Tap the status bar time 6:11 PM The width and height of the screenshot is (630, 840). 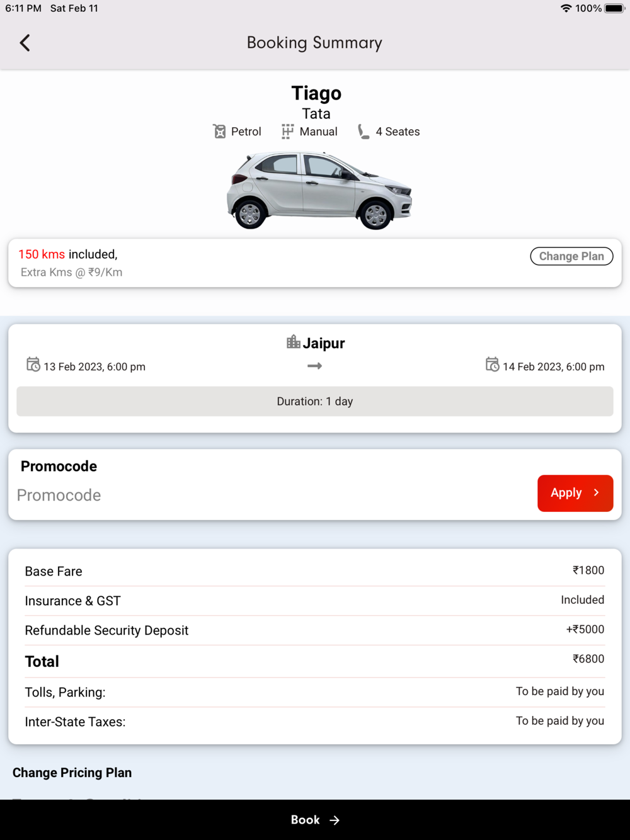pyautogui.click(x=23, y=8)
